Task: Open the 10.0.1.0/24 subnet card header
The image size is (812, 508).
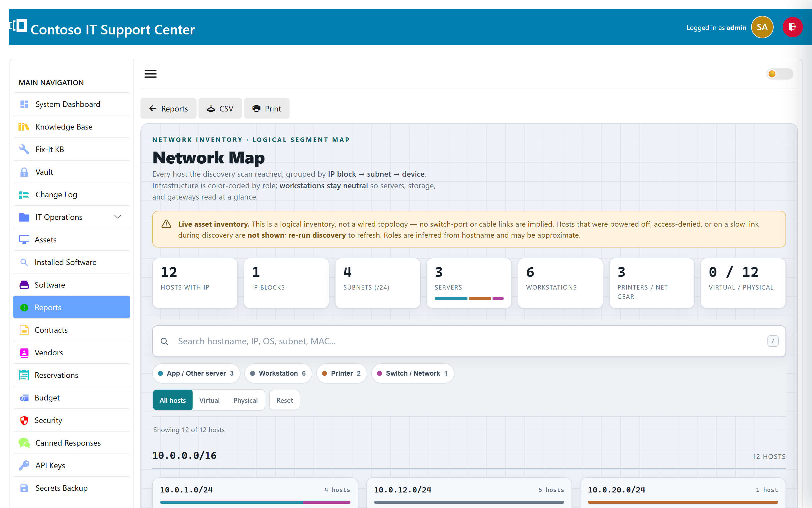Action: click(255, 490)
